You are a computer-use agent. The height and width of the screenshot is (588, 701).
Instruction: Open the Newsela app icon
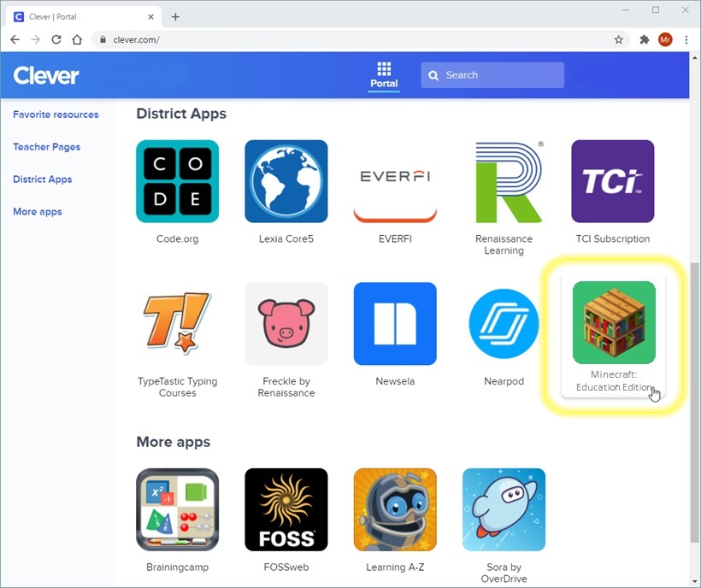pos(395,324)
